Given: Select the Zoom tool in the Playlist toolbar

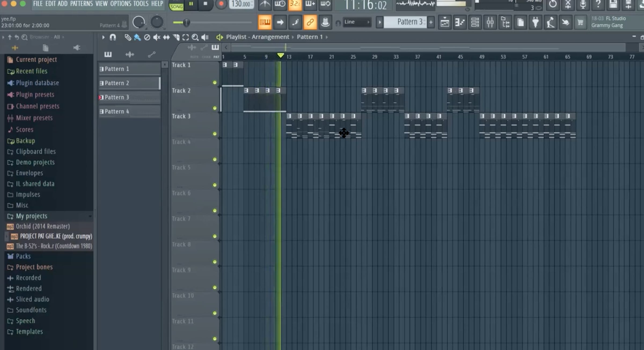Looking at the screenshot, I should [x=195, y=37].
